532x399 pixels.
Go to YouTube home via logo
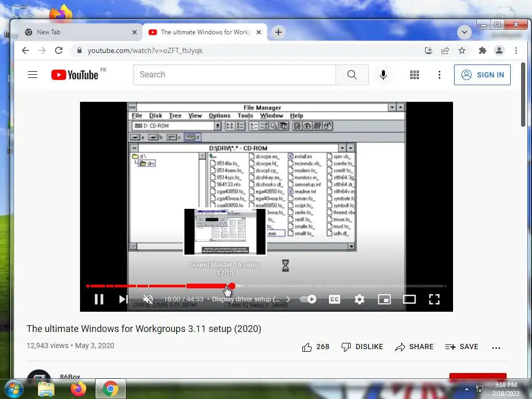click(75, 75)
